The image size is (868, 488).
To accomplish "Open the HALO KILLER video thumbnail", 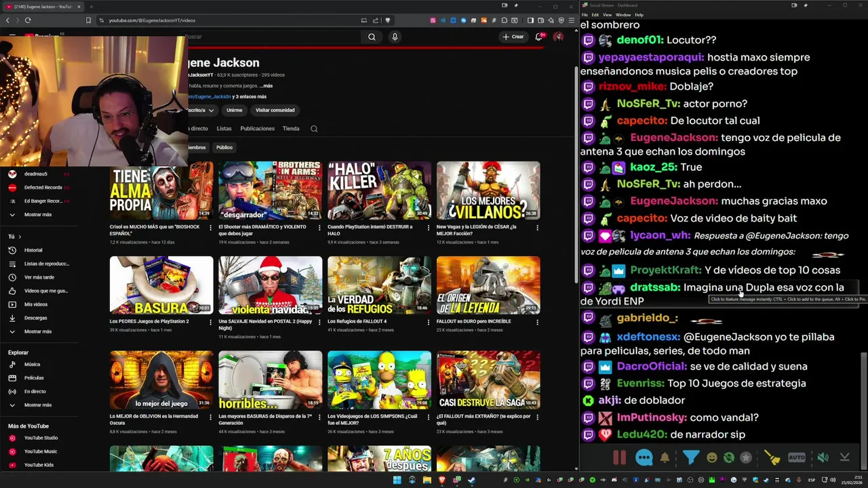I will pyautogui.click(x=379, y=190).
